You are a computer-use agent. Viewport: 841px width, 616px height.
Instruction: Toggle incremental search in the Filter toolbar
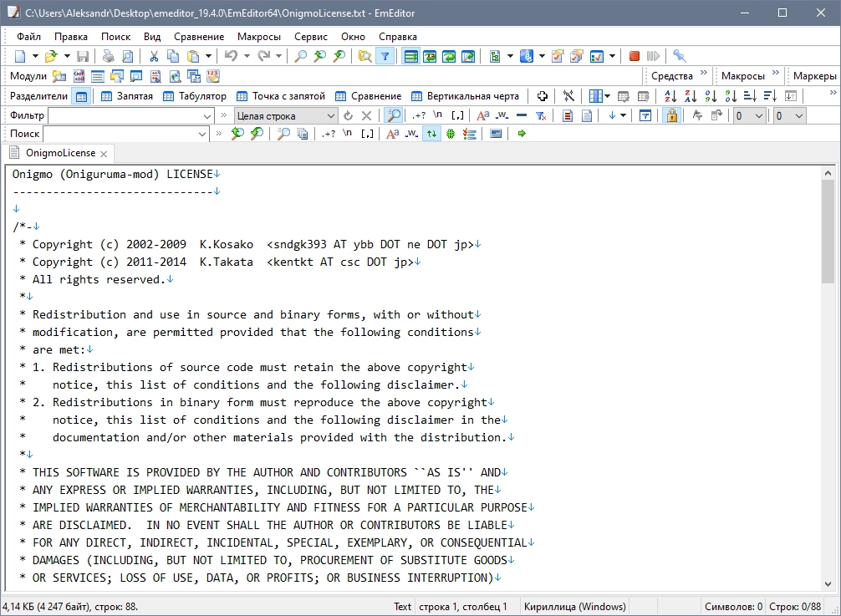coord(394,116)
